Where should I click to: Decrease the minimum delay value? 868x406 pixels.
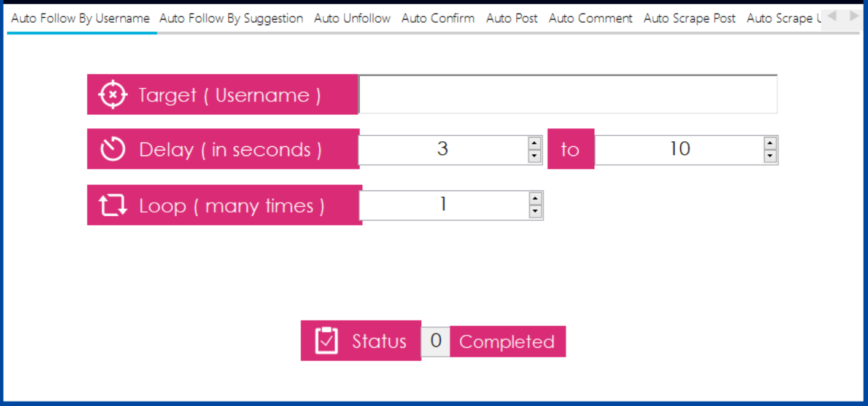[535, 156]
